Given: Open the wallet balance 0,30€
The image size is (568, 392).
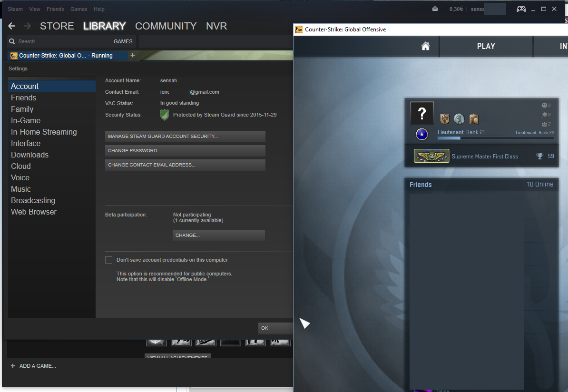Looking at the screenshot, I should click(x=456, y=9).
